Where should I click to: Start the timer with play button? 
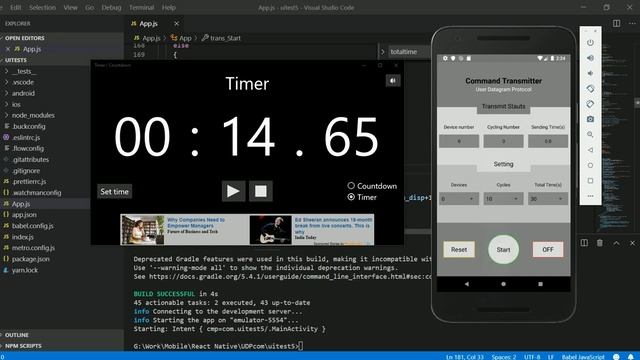(x=233, y=191)
